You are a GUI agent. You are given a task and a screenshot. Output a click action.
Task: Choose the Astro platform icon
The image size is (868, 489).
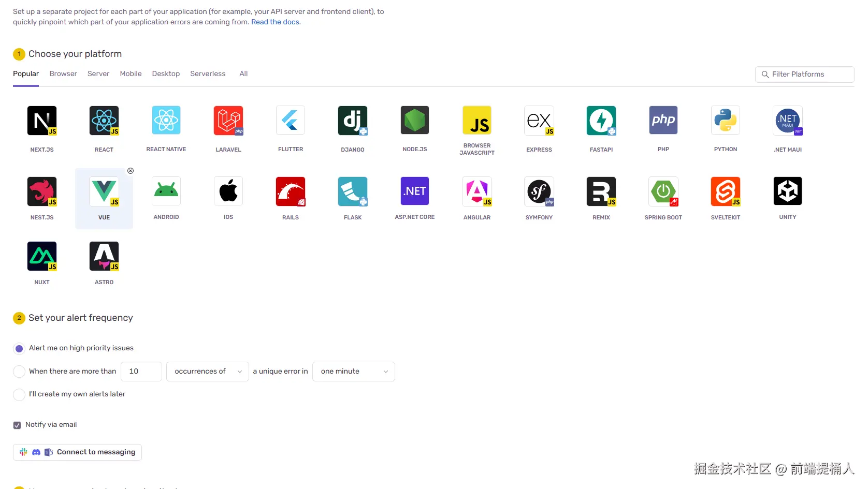click(x=104, y=256)
